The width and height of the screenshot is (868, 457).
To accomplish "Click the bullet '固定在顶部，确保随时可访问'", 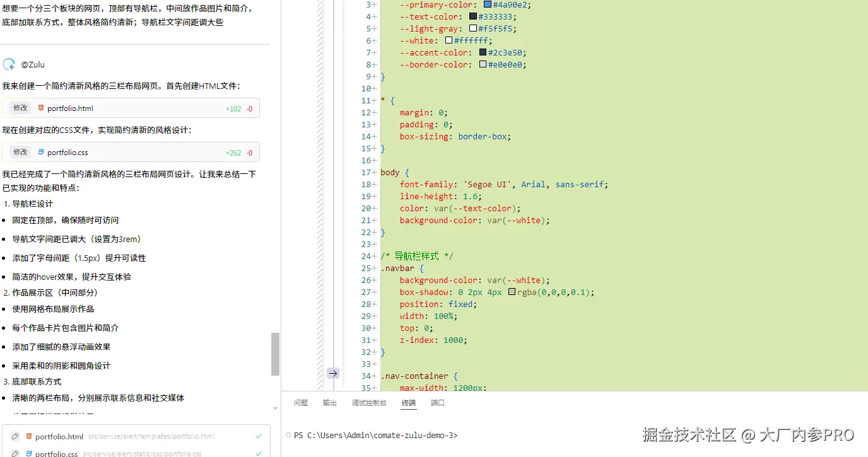I will pyautogui.click(x=66, y=220).
